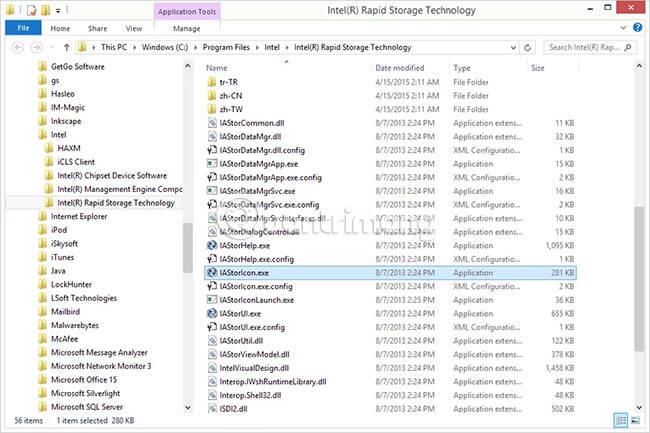The height and width of the screenshot is (433, 650).
Task: Click navigation pane scroll up arrow
Action: 187,66
